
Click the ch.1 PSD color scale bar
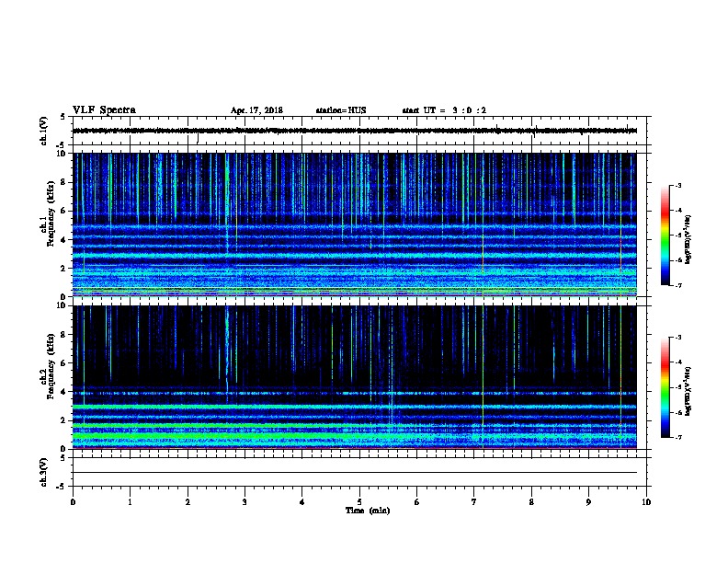[x=665, y=236]
